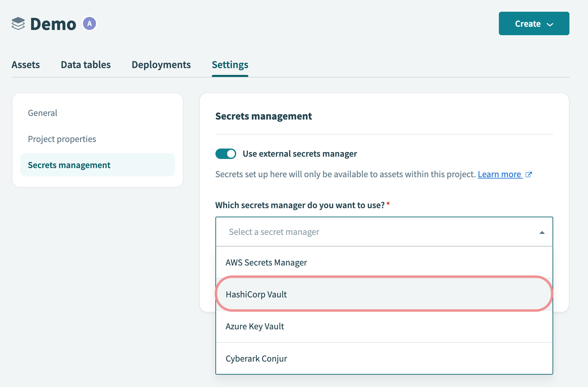Follow the Learn more link
The width and height of the screenshot is (588, 387).
500,174
